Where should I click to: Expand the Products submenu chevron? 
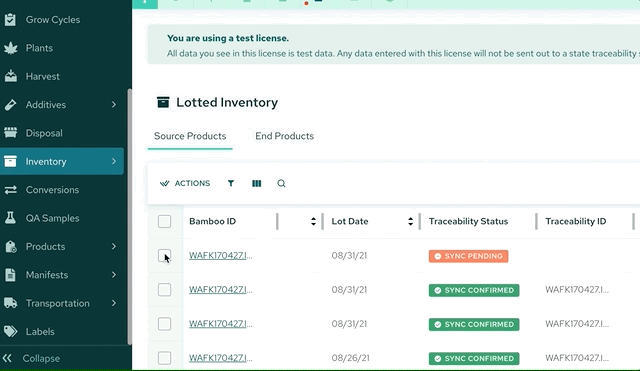(x=114, y=247)
